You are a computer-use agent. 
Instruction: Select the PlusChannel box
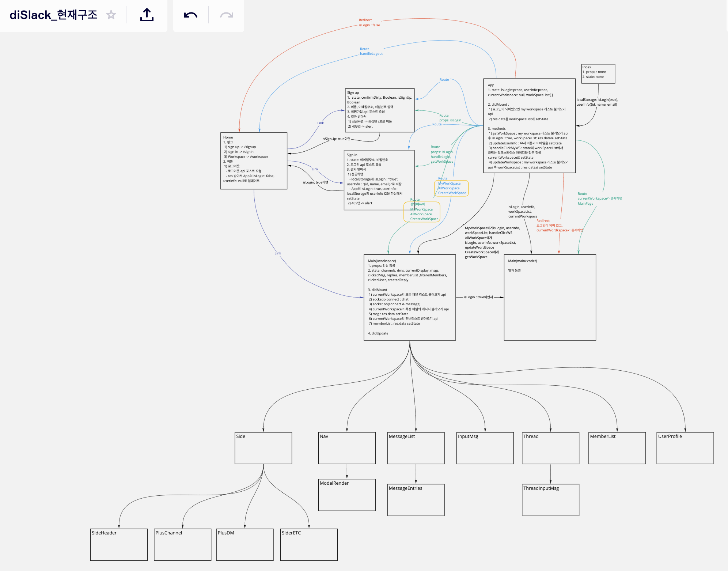click(x=182, y=545)
